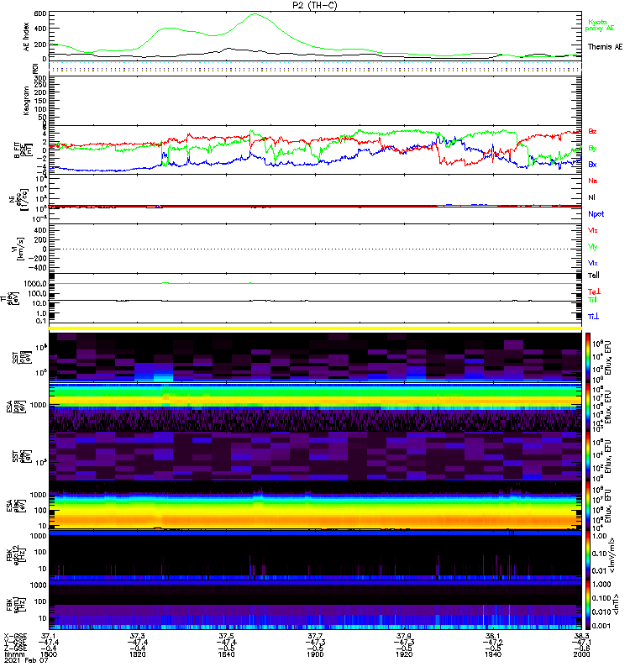Viewport: 630px width, 672px height.
Task: Click the SST ions Eflux color bar
Action: click(x=588, y=357)
